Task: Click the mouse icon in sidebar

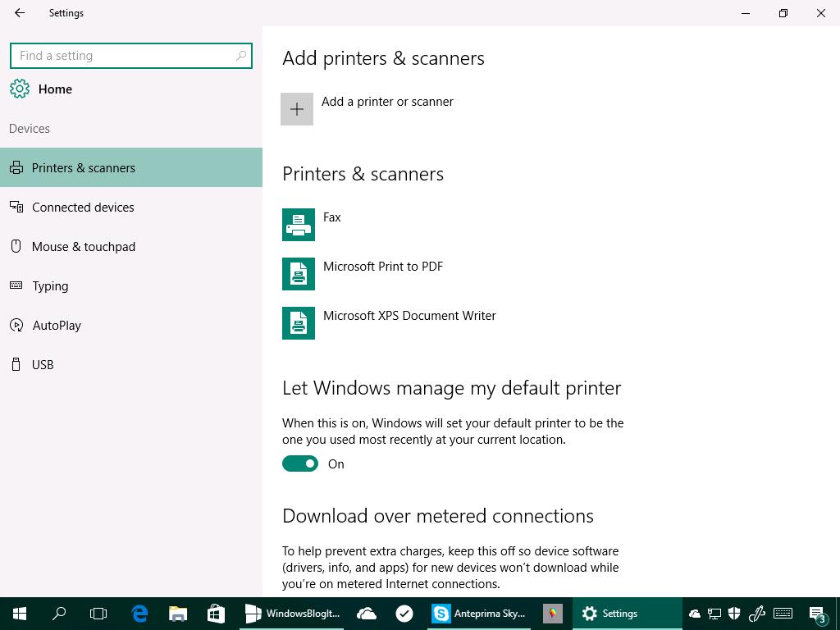Action: tap(16, 246)
